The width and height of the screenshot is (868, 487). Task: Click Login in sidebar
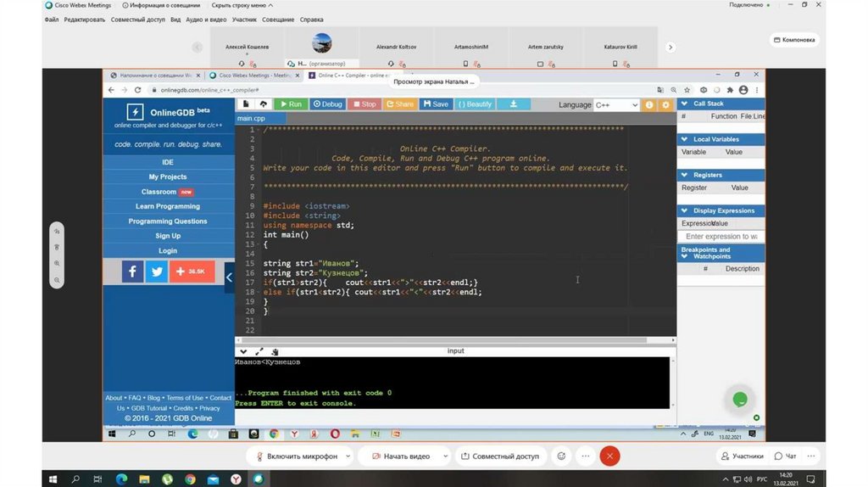click(168, 250)
